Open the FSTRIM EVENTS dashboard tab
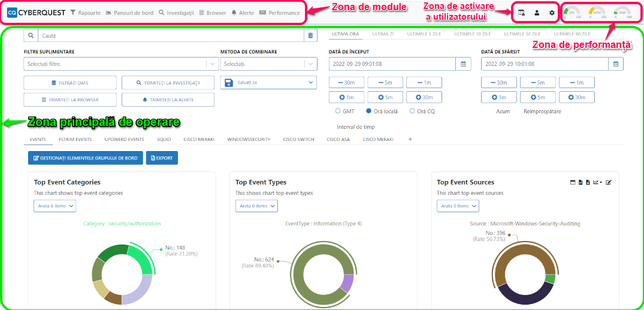Screen dimensions: 644x310 [75, 139]
